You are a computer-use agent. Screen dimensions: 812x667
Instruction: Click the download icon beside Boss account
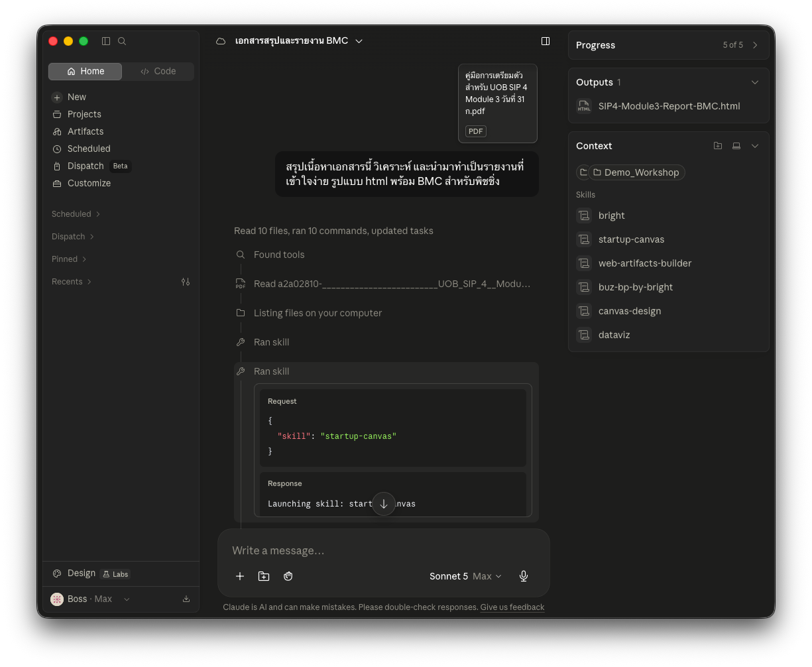(186, 599)
